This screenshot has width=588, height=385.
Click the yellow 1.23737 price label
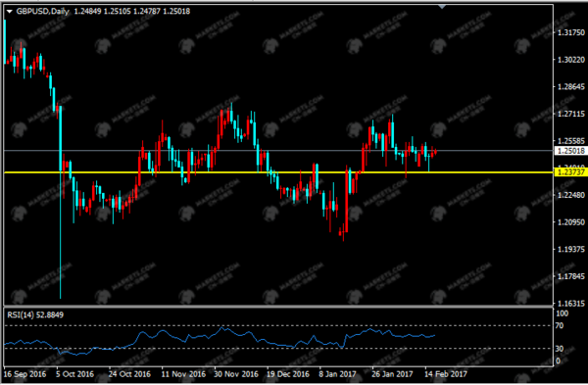point(570,172)
